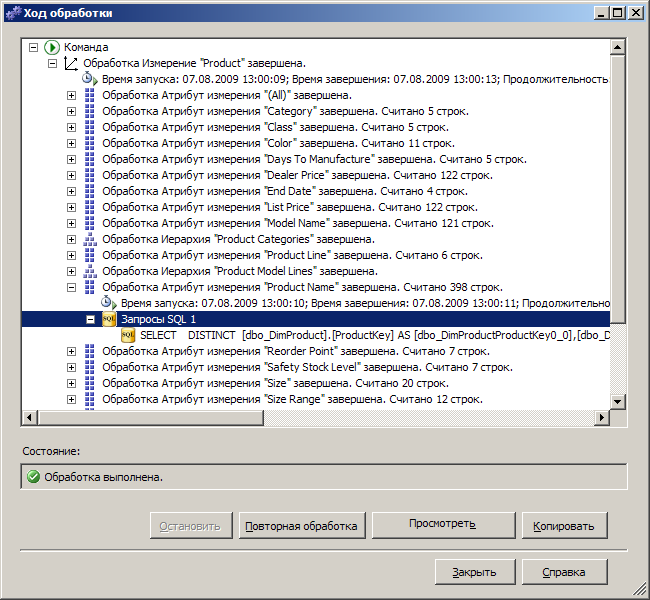Expand the "Product Categories" hierarchy node
650x600 pixels.
tap(72, 240)
